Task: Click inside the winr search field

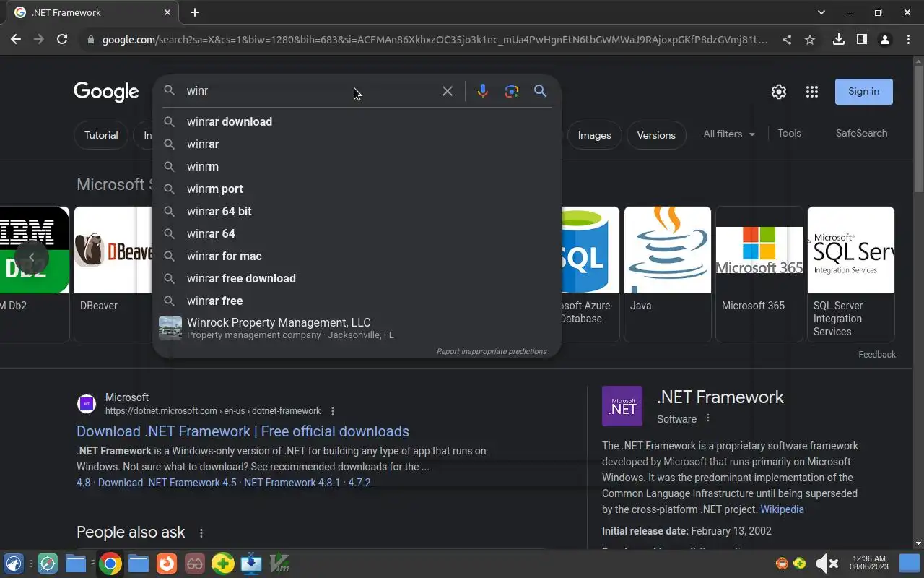Action: 310,91
